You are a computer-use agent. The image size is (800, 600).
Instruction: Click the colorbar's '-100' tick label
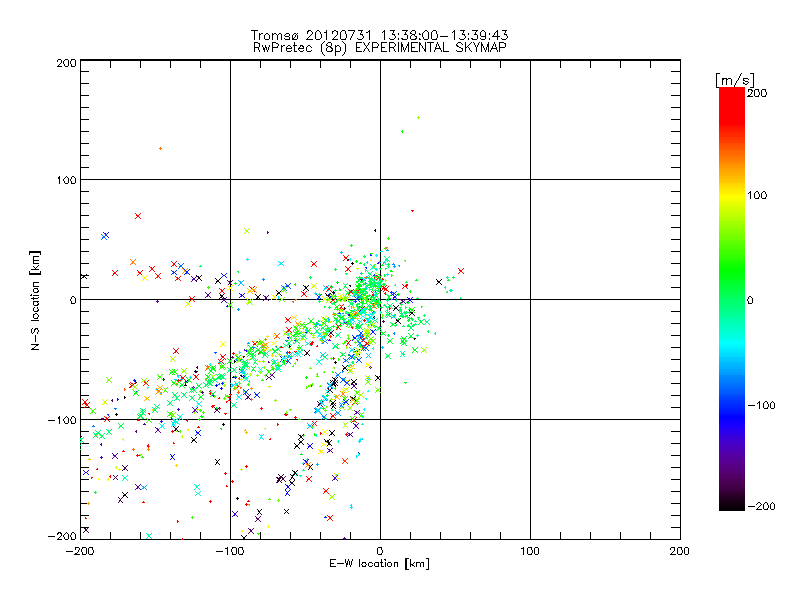click(761, 405)
